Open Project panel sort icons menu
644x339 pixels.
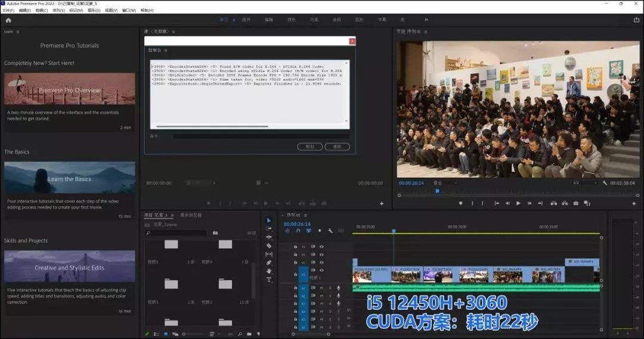pos(212,334)
